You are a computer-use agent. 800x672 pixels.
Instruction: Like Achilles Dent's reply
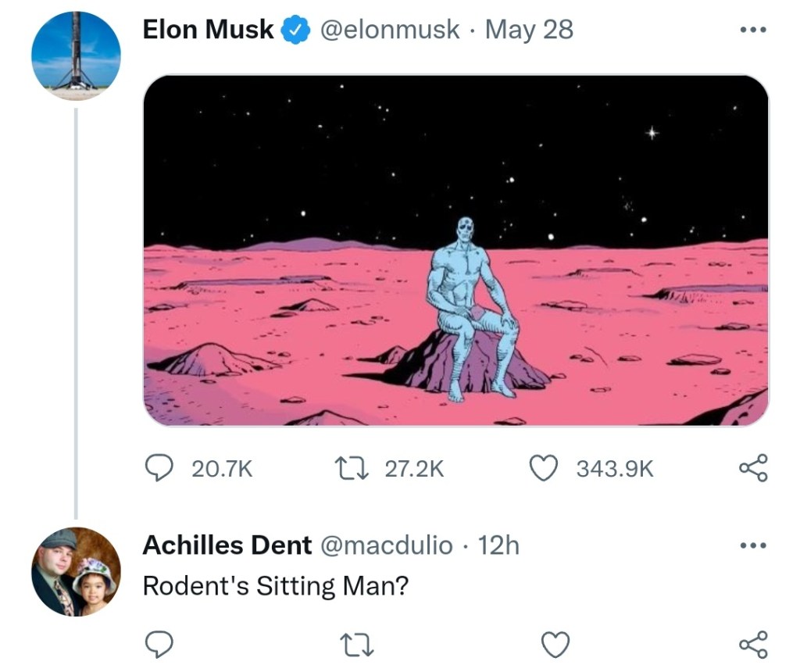coord(555,644)
